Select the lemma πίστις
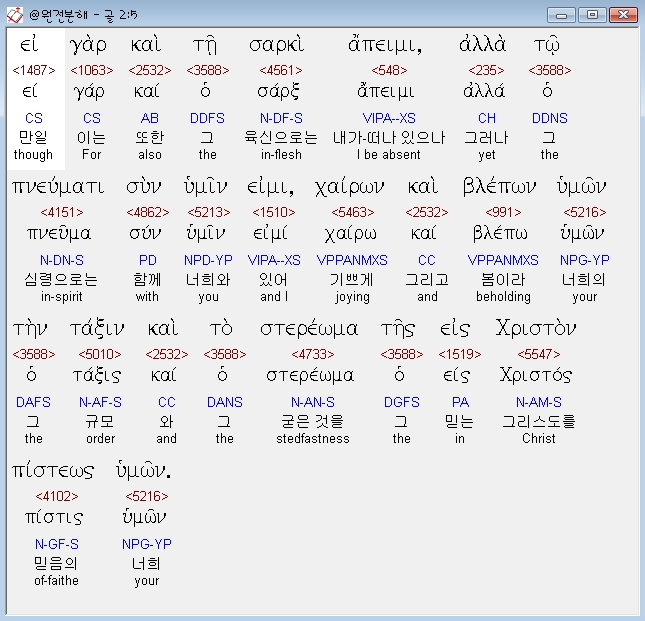This screenshot has width=645, height=621. [x=54, y=517]
